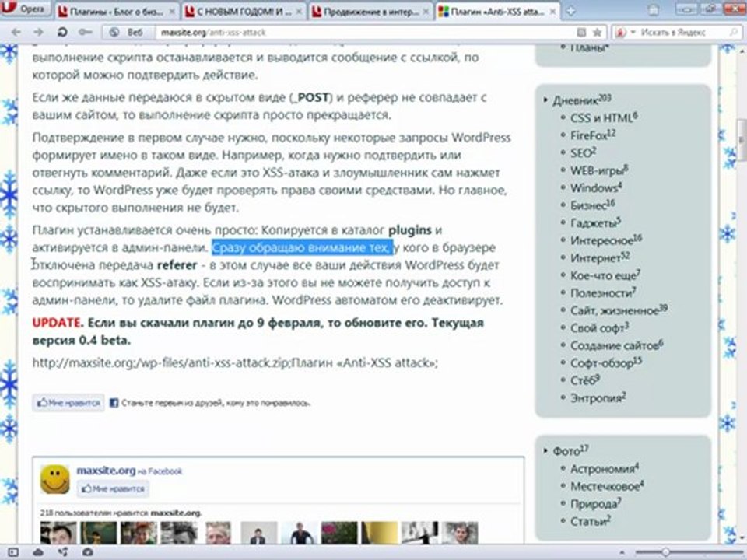747x560 pixels.
Task: Open the "Кое-что еще" category
Action: click(x=605, y=275)
